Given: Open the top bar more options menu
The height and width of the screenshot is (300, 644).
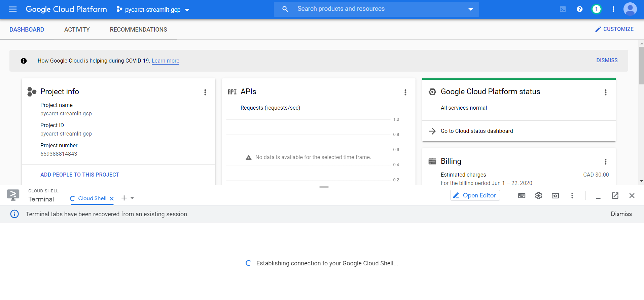Looking at the screenshot, I should (x=613, y=9).
